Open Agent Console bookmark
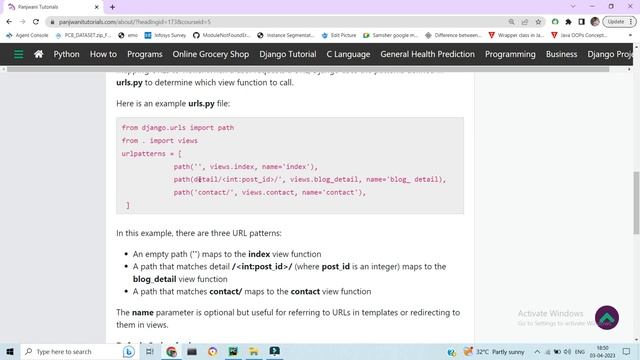This screenshot has height=360, width=640. click(x=27, y=35)
